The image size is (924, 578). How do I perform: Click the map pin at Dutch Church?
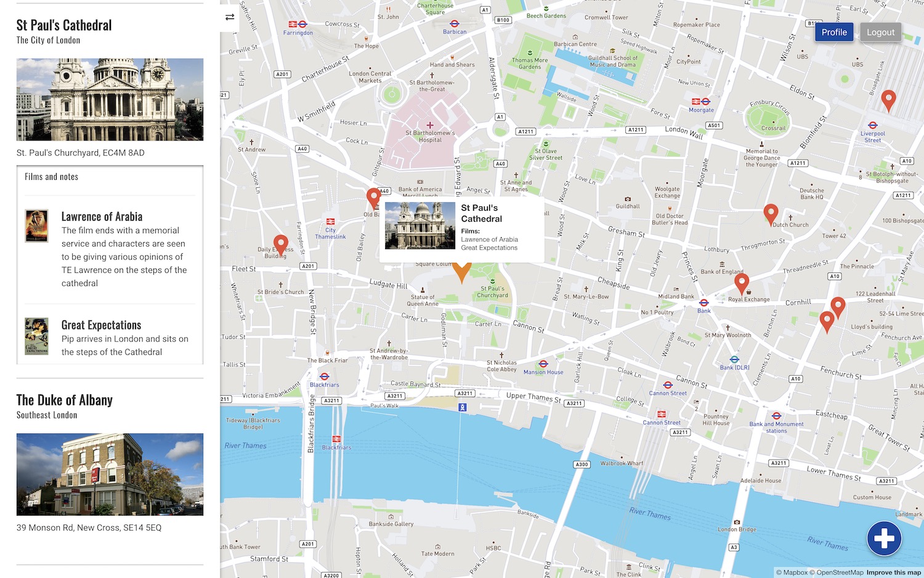[x=770, y=213]
